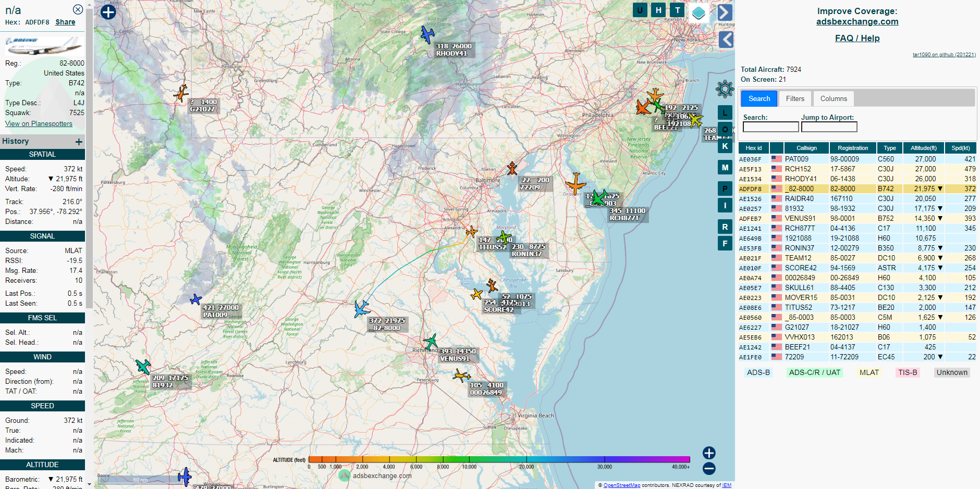
Task: Click the VENUS91 aircraft icon on map
Action: [431, 342]
